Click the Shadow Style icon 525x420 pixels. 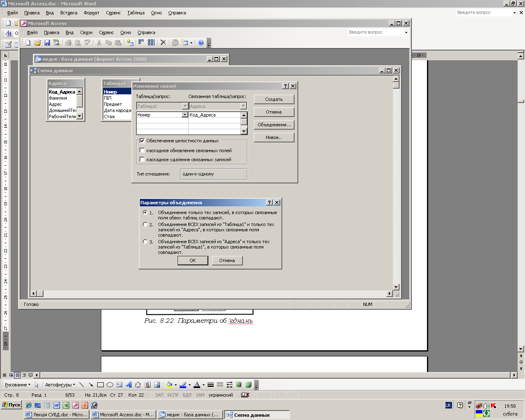coord(239,385)
